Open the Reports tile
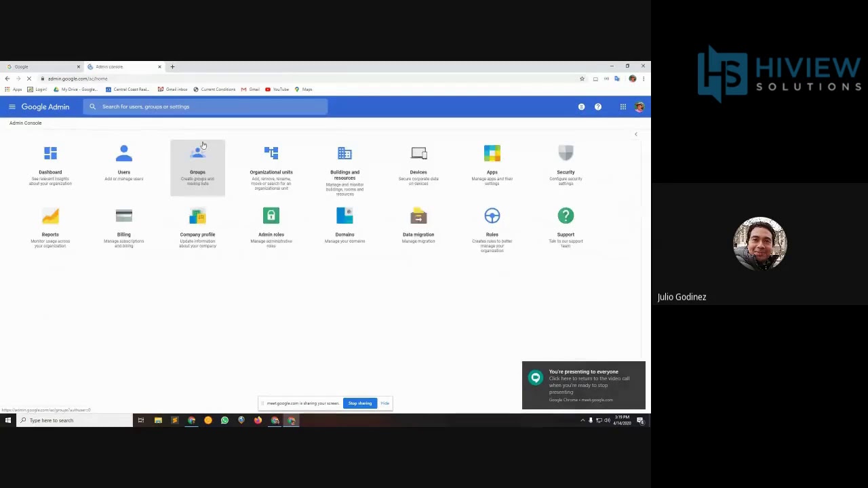 pyautogui.click(x=50, y=229)
